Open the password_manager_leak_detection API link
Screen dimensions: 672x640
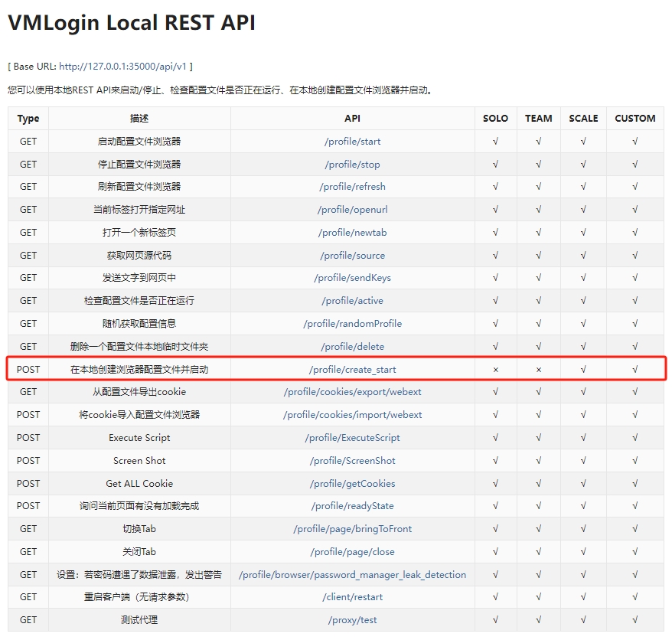tap(352, 574)
